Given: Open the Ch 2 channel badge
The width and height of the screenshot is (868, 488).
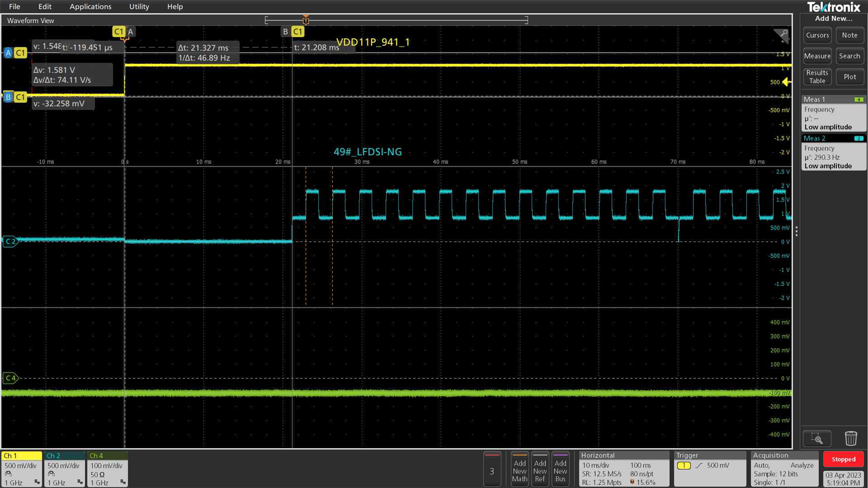Looking at the screenshot, I should [64, 469].
